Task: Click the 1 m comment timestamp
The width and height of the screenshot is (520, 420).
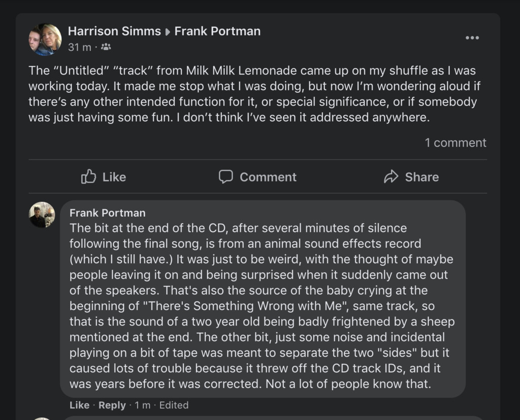Action: click(143, 405)
